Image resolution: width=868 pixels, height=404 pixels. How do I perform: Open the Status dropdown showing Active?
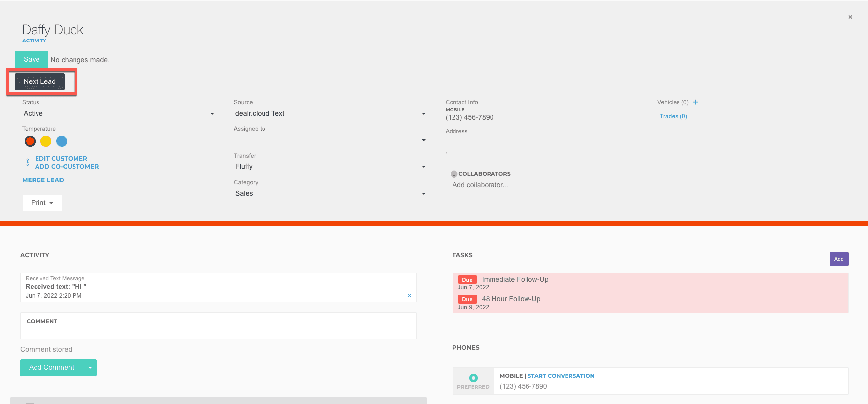(118, 114)
